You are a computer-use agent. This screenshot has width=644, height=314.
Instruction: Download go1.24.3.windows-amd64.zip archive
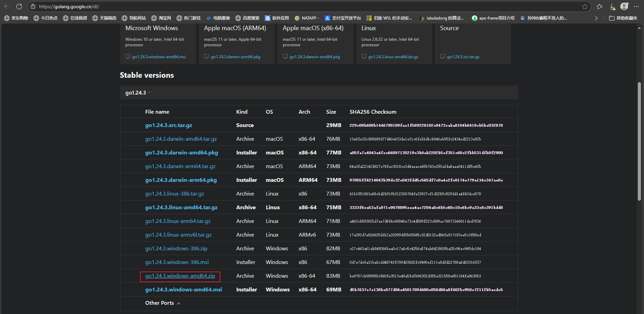(180, 276)
